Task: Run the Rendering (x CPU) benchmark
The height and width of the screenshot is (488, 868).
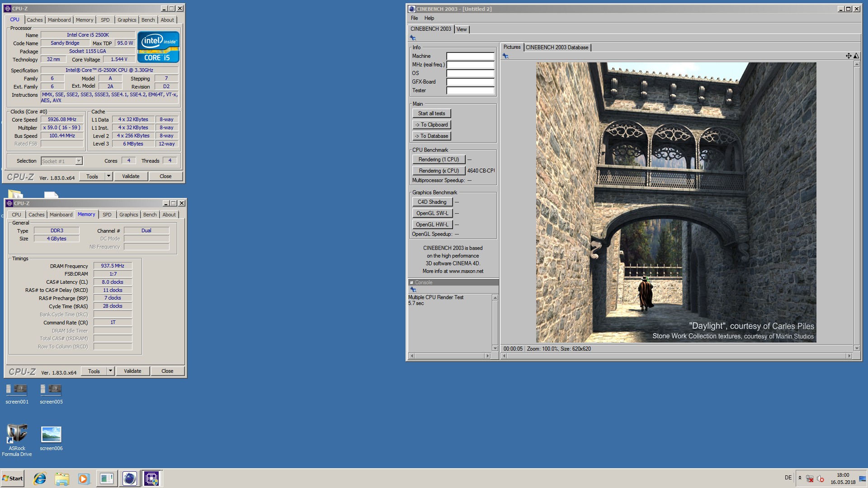Action: (x=439, y=171)
